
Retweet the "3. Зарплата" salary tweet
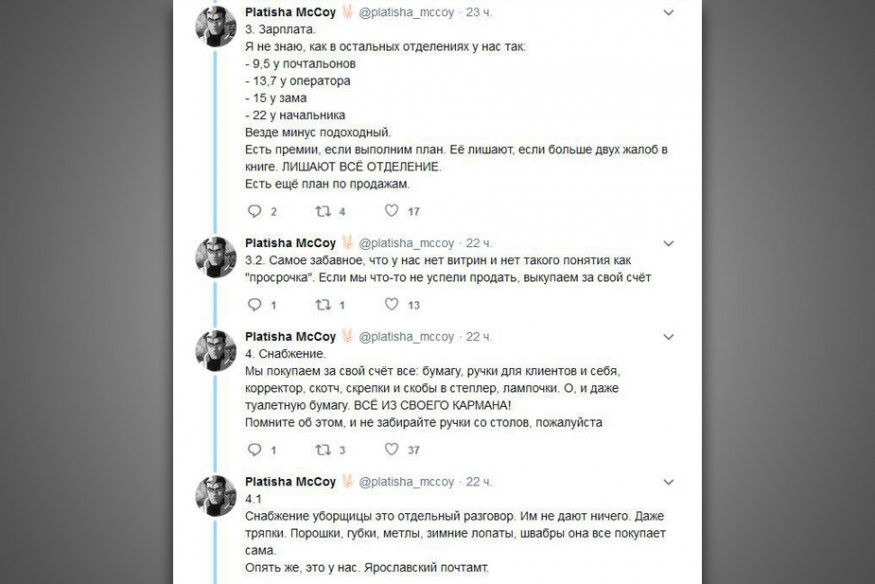(322, 211)
